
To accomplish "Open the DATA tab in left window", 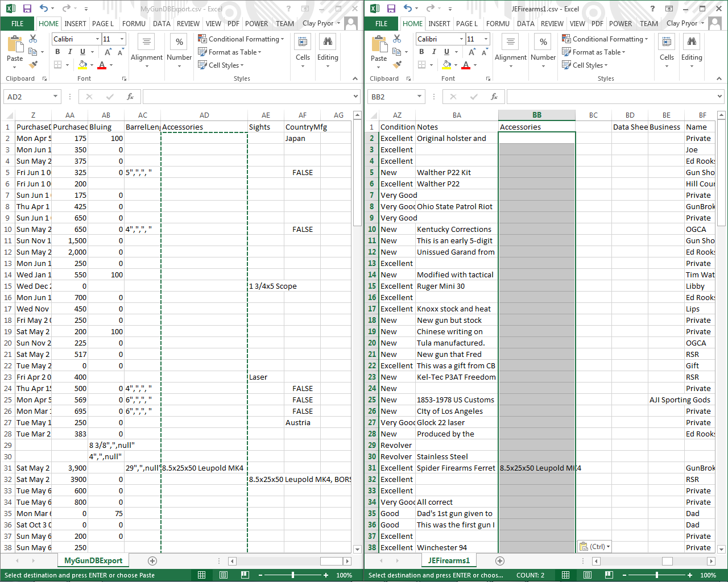I will click(162, 24).
